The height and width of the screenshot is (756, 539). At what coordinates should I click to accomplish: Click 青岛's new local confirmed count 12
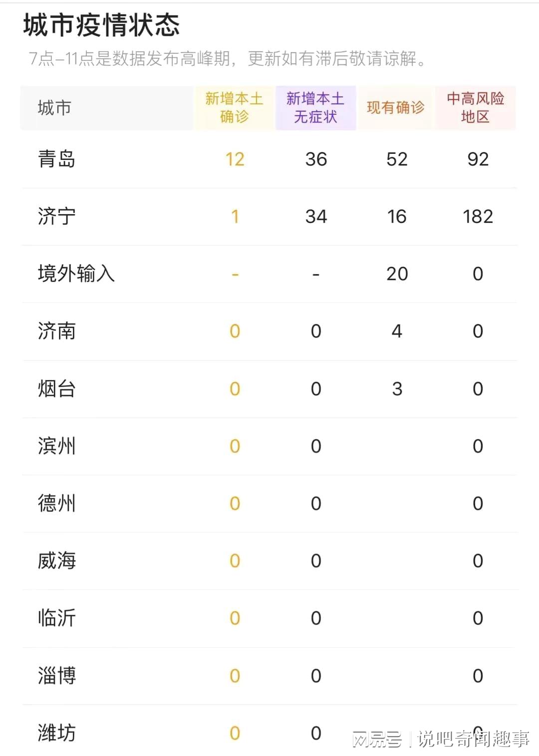click(235, 159)
